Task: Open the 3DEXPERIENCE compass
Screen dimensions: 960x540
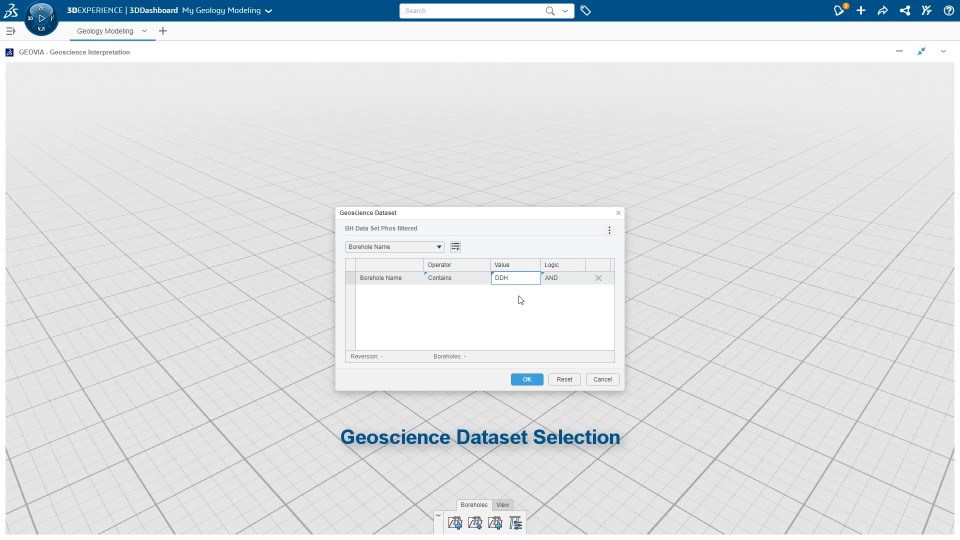Action: [42, 18]
